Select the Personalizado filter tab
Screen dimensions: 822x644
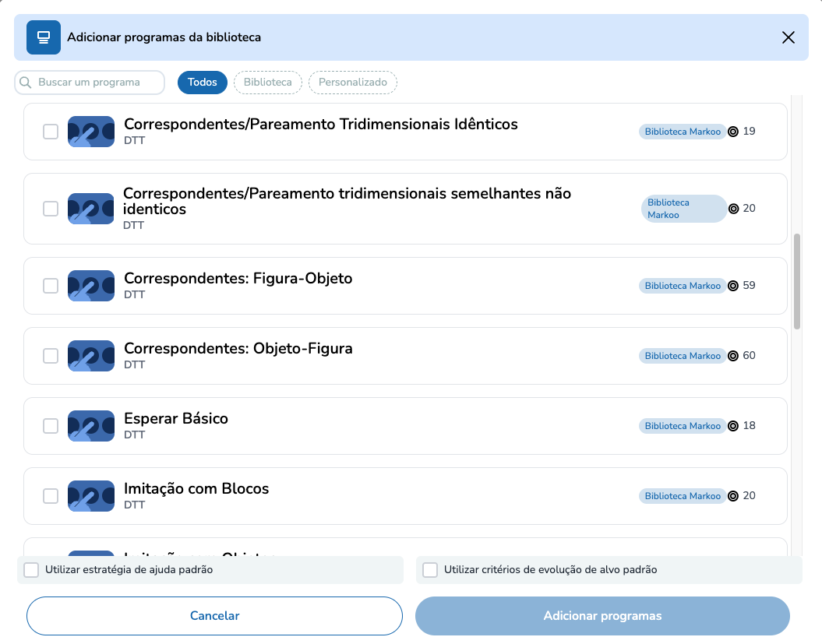coord(353,83)
